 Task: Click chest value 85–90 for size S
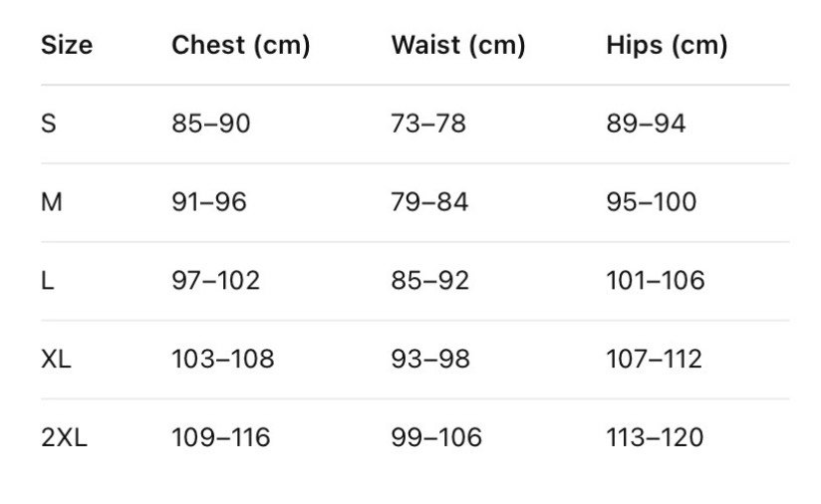[x=211, y=125]
